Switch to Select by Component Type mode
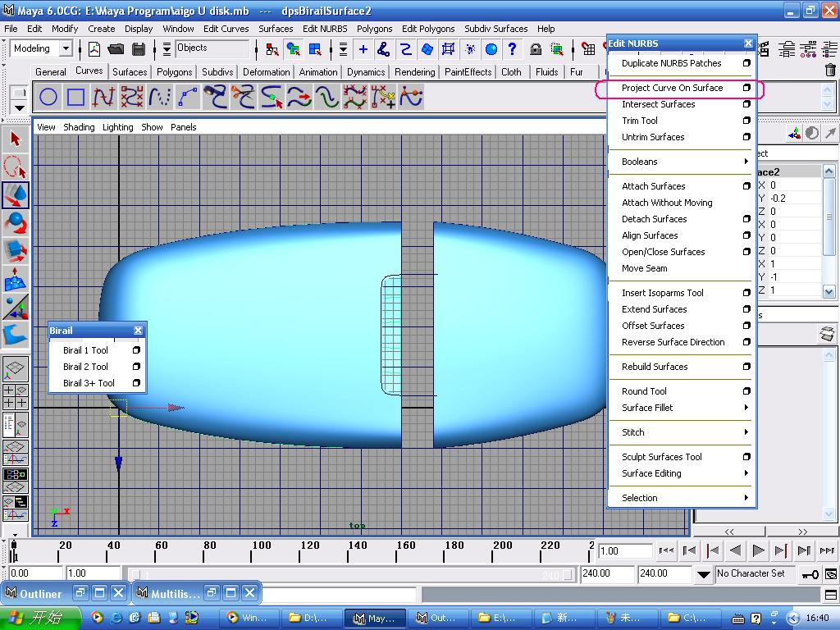 (315, 50)
